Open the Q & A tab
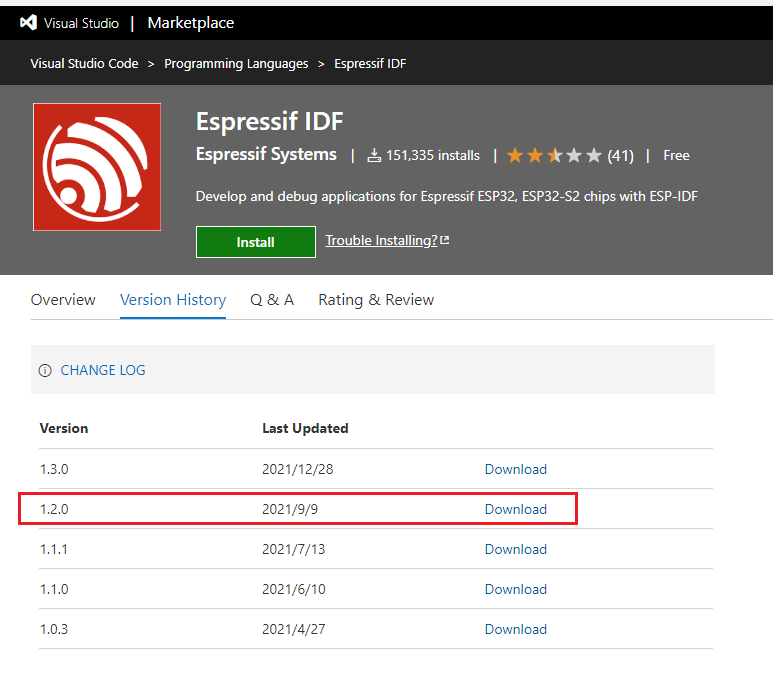773x689 pixels. 272,300
